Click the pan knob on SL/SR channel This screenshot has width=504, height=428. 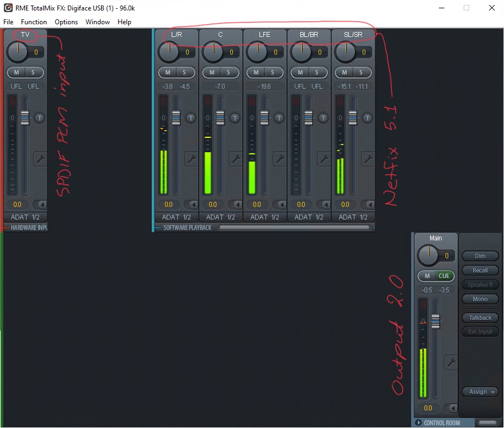tap(345, 52)
